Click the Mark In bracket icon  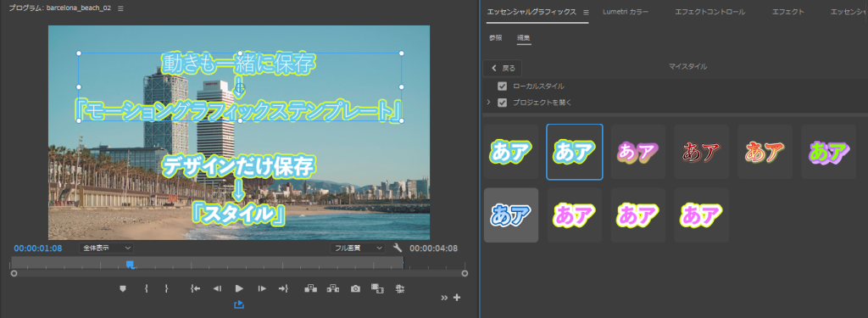click(146, 288)
